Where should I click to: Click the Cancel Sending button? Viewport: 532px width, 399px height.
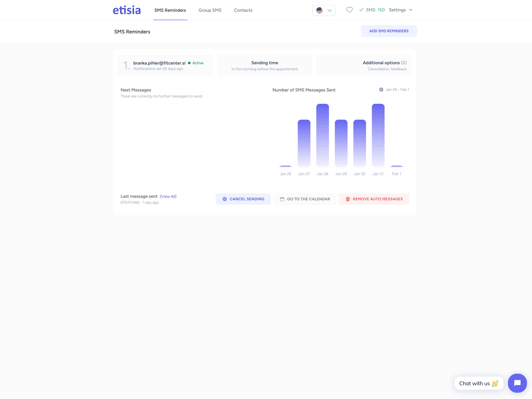[243, 199]
